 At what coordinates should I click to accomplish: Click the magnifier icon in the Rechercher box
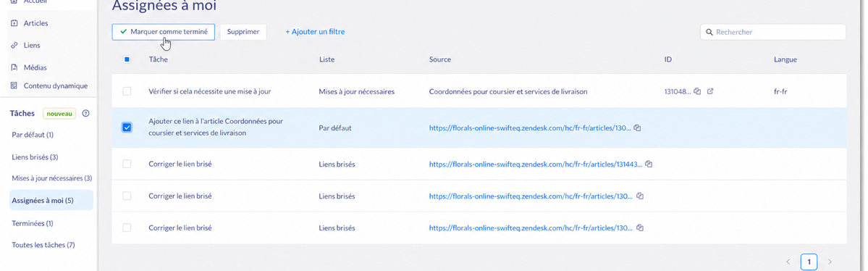point(709,32)
